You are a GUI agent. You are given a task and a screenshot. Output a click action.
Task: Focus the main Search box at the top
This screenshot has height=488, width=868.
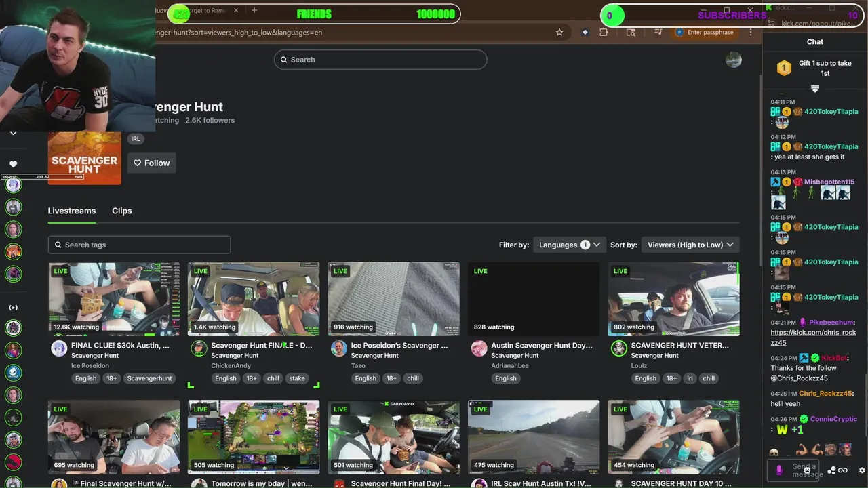point(380,60)
